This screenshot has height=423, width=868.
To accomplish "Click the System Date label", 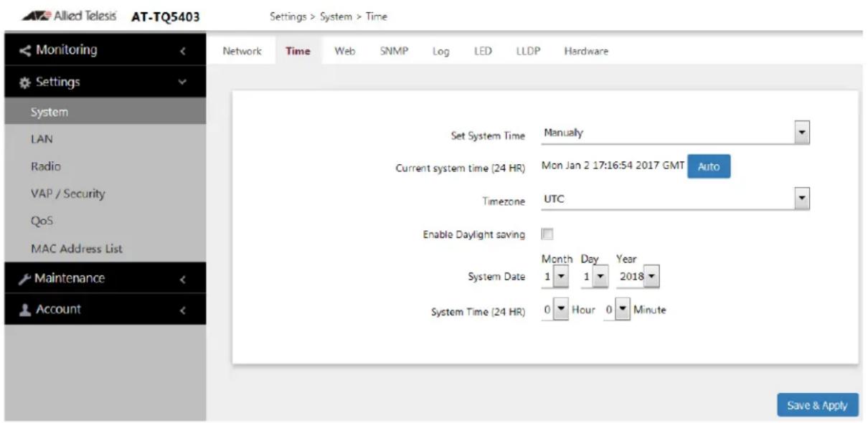I will pyautogui.click(x=497, y=278).
